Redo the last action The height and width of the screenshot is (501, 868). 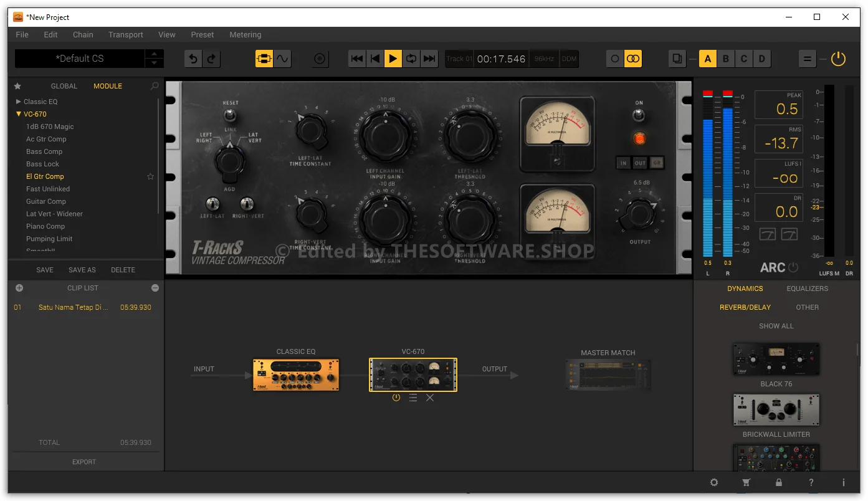(x=211, y=59)
